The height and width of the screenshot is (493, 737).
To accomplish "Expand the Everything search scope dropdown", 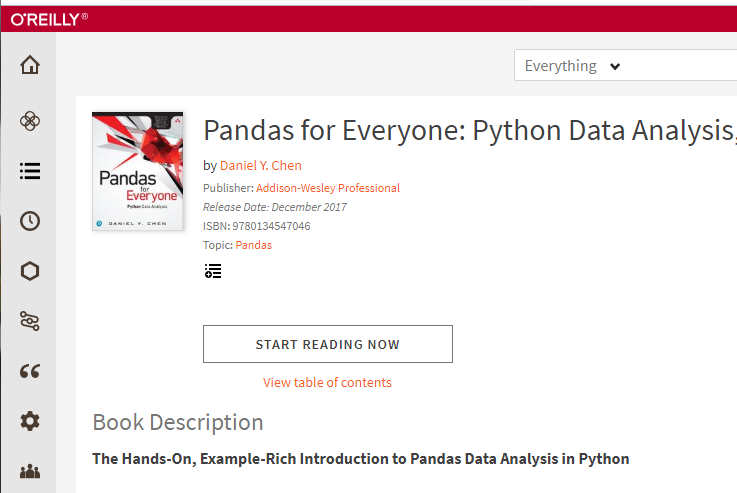I will 572,66.
